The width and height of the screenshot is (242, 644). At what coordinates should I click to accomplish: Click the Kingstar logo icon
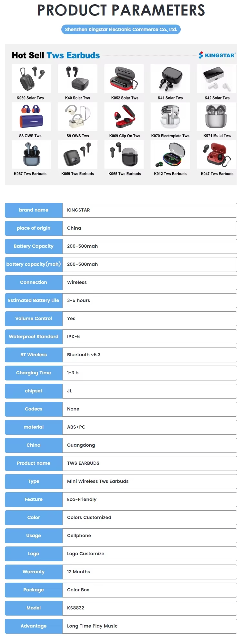pos(201,55)
